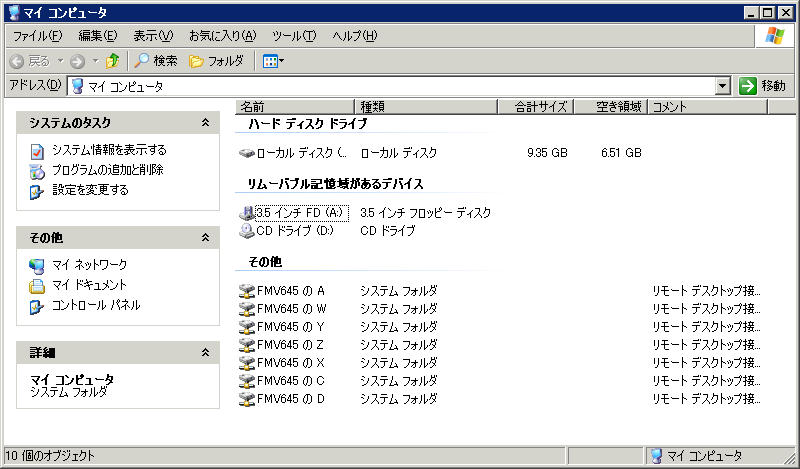Open the ツール(T) menu
Viewport: 800px width, 469px height.
pos(294,36)
